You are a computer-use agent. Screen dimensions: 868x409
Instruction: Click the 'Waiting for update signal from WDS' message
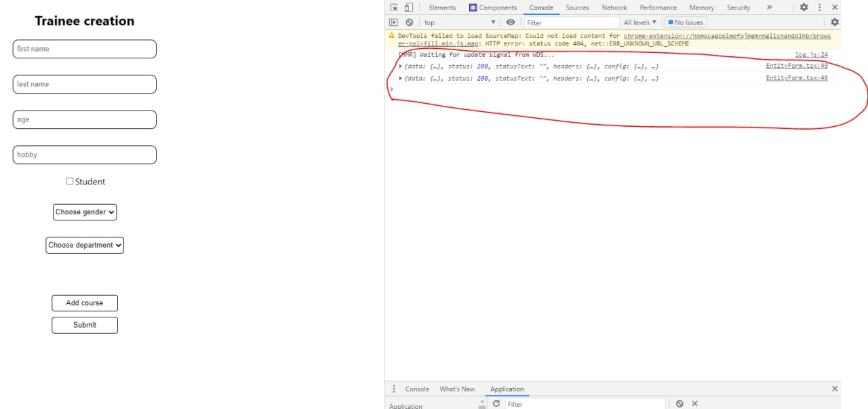tap(476, 55)
